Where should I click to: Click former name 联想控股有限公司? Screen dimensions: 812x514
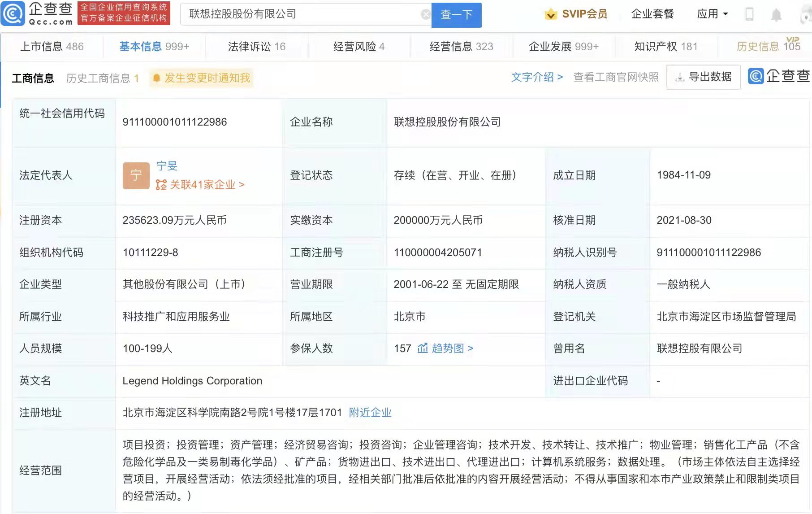pos(700,348)
